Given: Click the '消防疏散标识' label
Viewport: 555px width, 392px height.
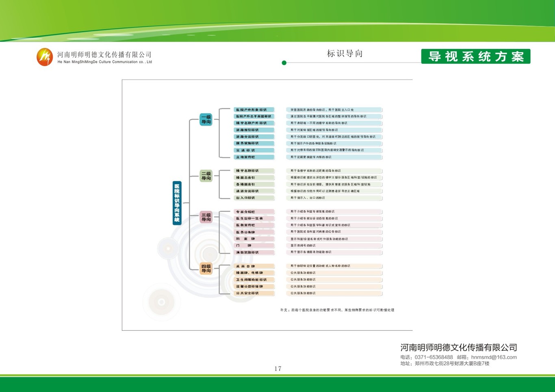Looking at the screenshot, I should pyautogui.click(x=254, y=252).
